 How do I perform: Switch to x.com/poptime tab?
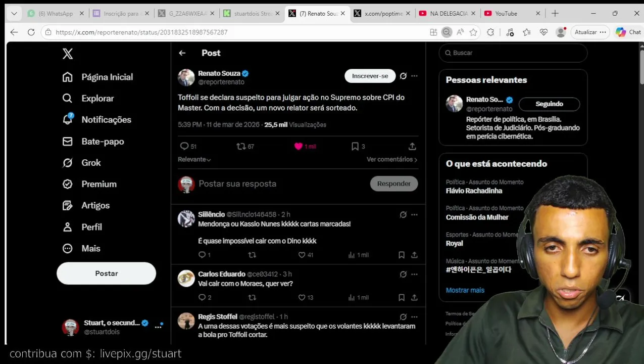[x=382, y=14]
